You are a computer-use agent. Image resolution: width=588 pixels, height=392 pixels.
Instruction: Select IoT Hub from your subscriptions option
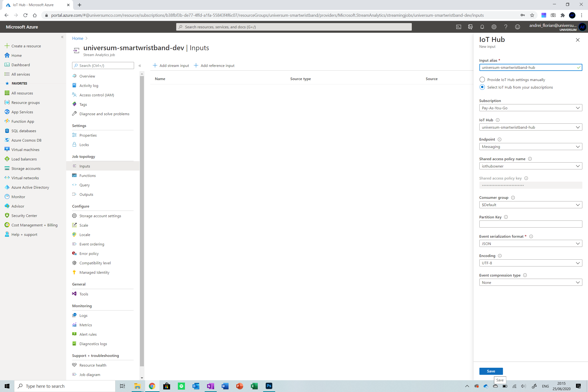click(482, 87)
